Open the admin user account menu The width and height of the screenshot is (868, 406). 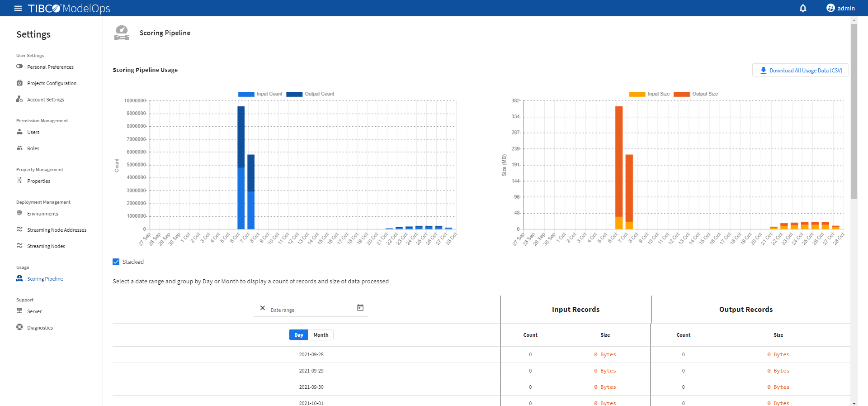(x=840, y=8)
